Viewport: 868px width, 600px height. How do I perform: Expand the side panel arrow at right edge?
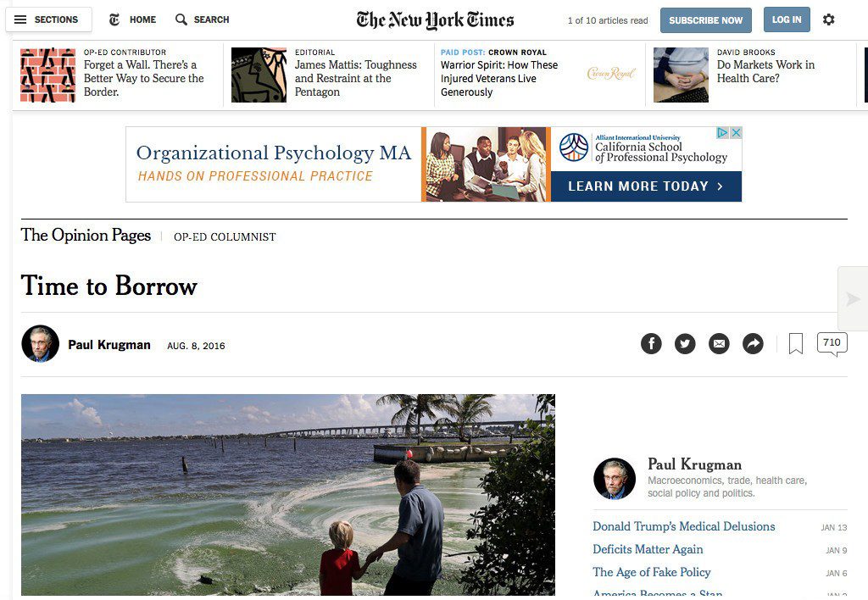tap(853, 299)
